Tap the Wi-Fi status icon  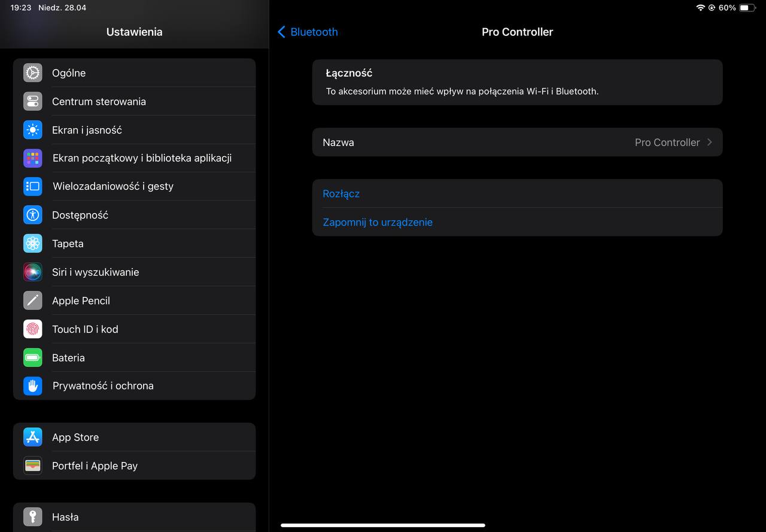pos(701,8)
